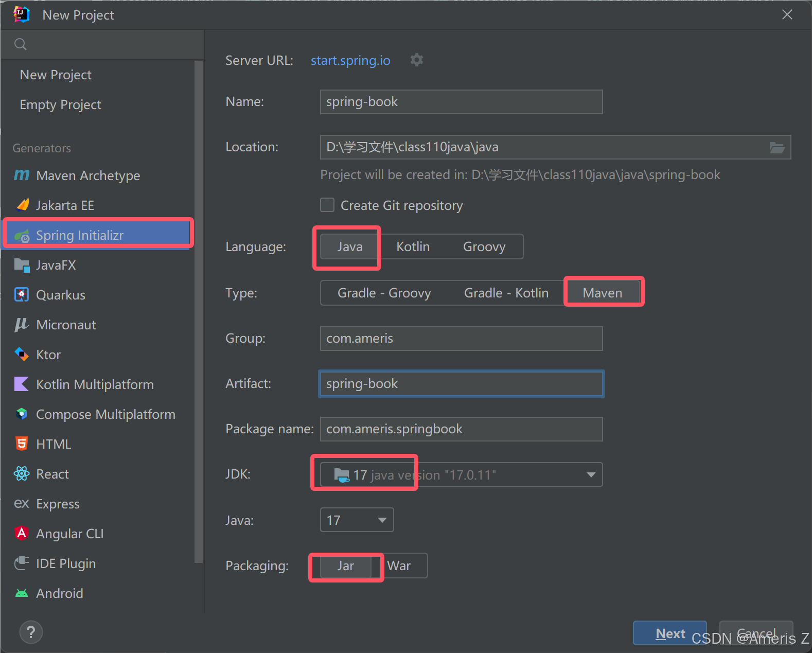Viewport: 812px width, 653px height.
Task: Click the Micronaut mu icon
Action: (22, 325)
